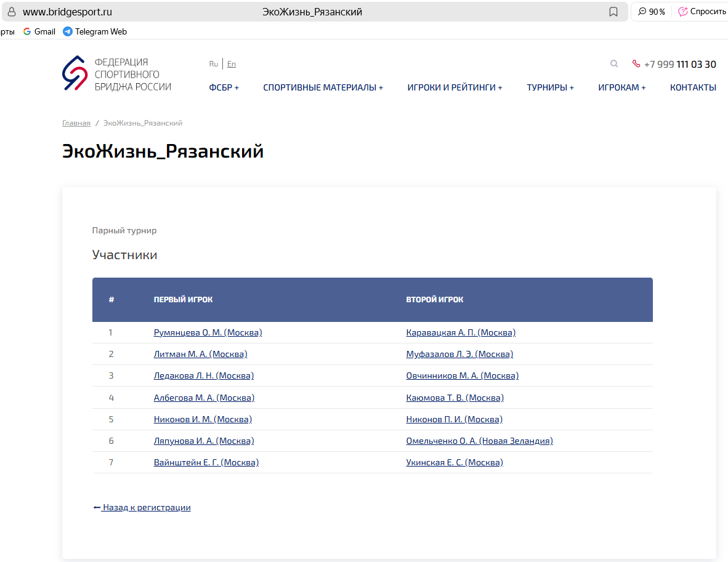The image size is (728, 562).
Task: Open player Омельченко О. А. (Новая Зеландия)
Action: click(x=480, y=441)
